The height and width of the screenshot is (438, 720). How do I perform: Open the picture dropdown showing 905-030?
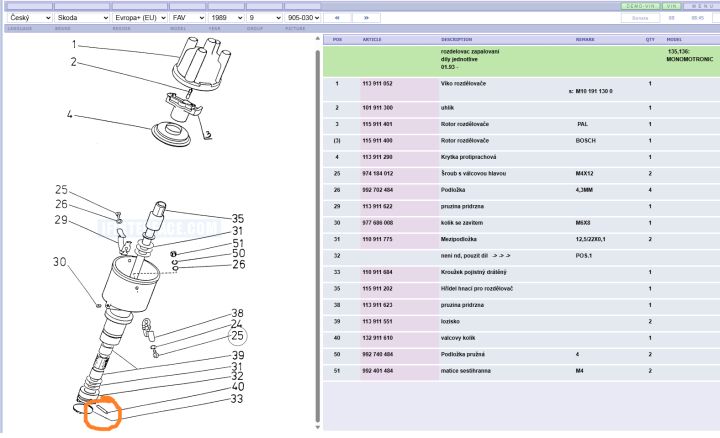click(302, 17)
